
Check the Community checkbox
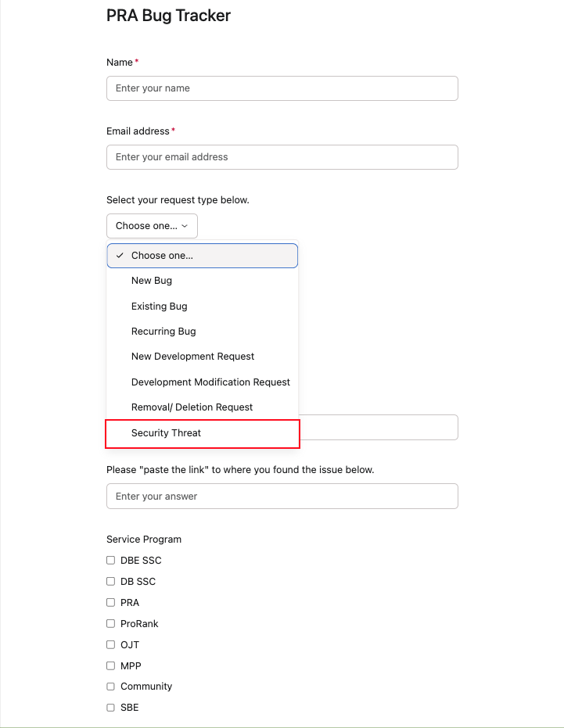[x=110, y=687]
